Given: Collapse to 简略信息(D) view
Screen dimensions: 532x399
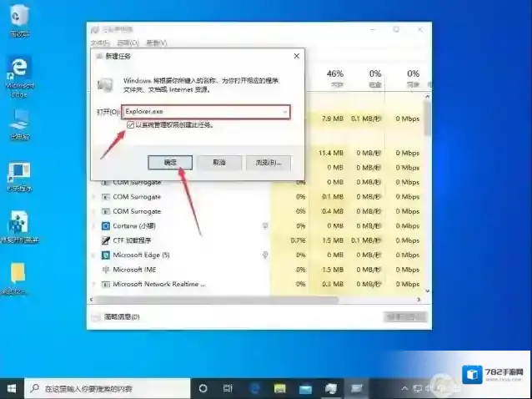Looking at the screenshot, I should 117,317.
